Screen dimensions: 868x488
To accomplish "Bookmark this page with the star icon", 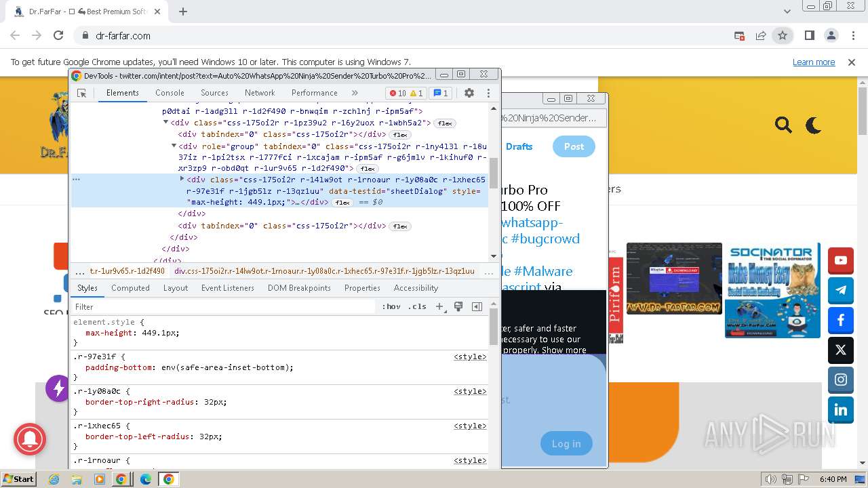I will 783,35.
